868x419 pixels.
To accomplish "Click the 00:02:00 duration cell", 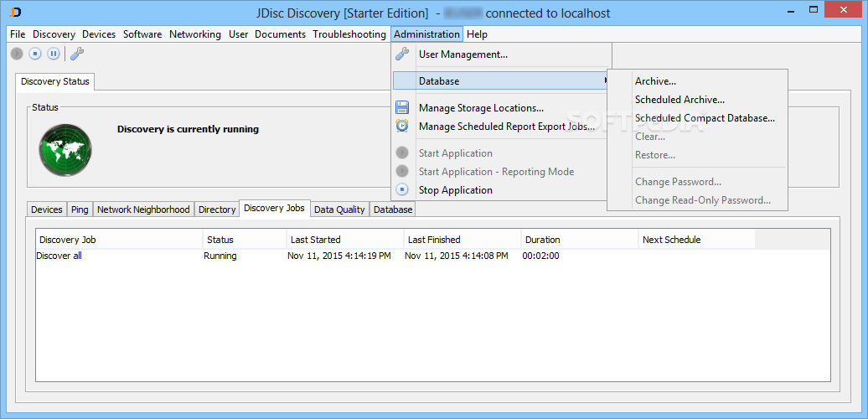I will tap(541, 256).
